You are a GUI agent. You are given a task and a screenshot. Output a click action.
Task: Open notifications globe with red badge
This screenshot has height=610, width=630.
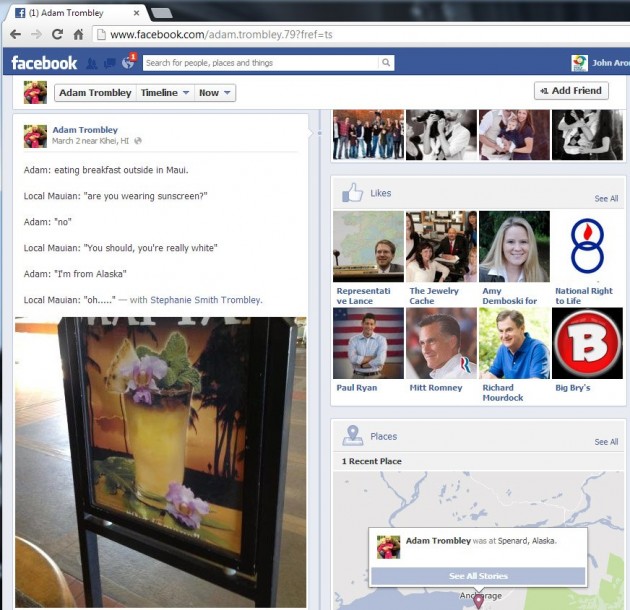(x=127, y=63)
